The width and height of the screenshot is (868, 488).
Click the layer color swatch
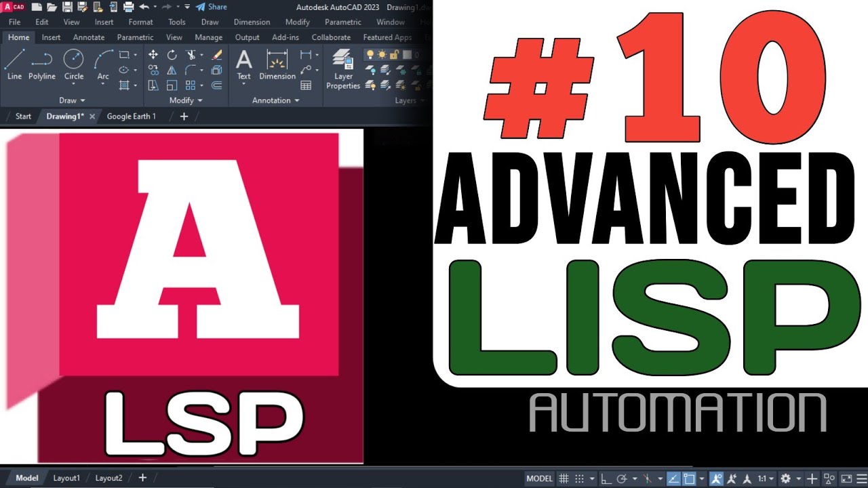408,55
